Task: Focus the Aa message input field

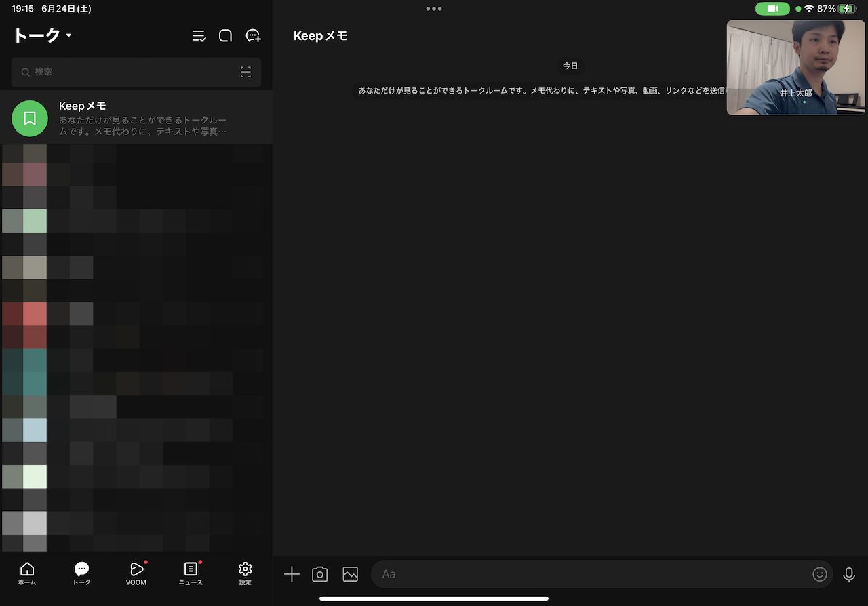Action: [603, 574]
